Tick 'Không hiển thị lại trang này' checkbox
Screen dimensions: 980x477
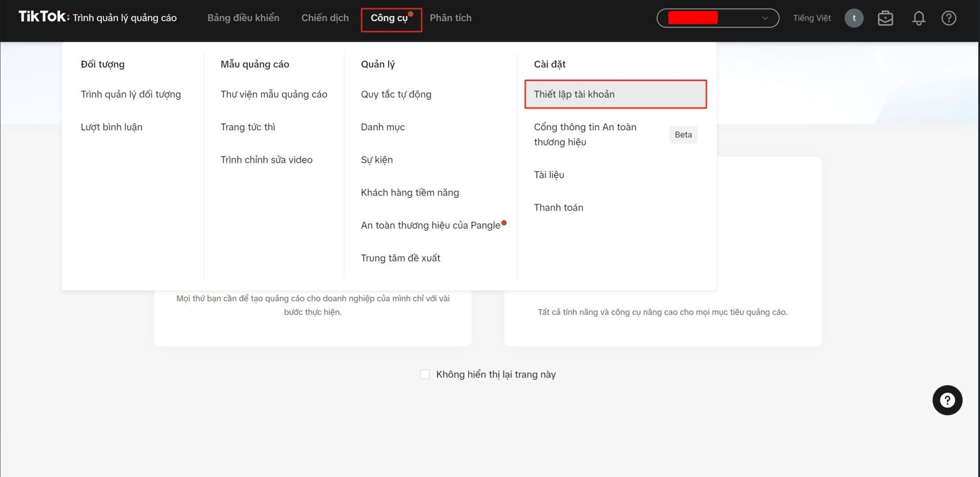(x=425, y=374)
